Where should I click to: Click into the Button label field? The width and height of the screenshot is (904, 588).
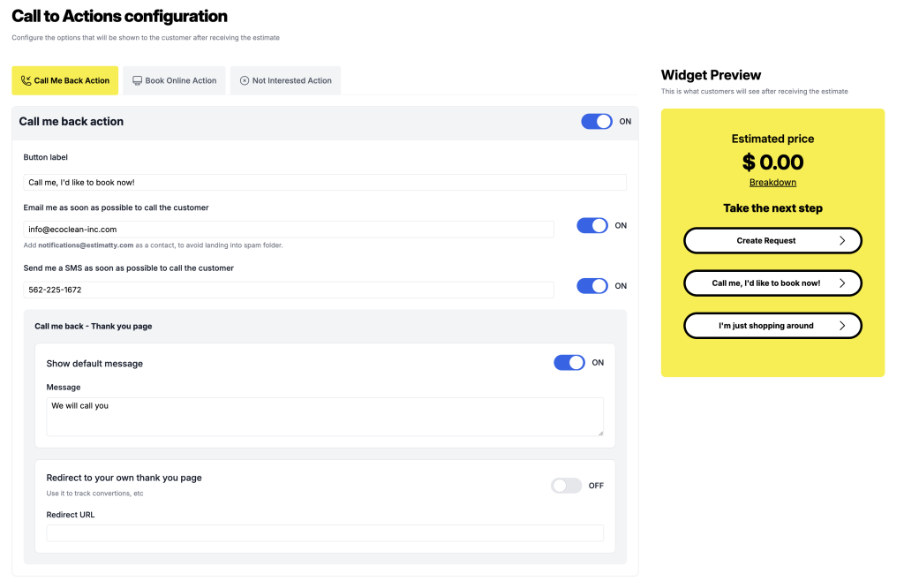click(x=325, y=183)
